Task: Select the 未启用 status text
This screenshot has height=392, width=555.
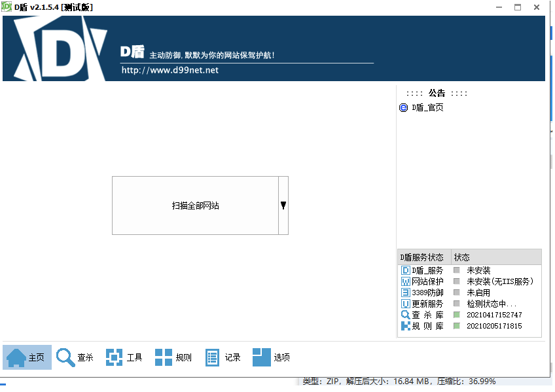Action: pyautogui.click(x=479, y=293)
